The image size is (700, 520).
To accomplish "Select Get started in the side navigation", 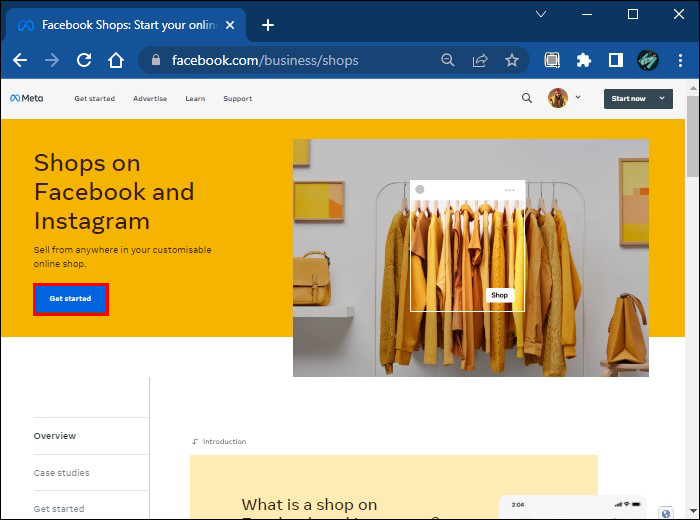I will click(x=58, y=509).
